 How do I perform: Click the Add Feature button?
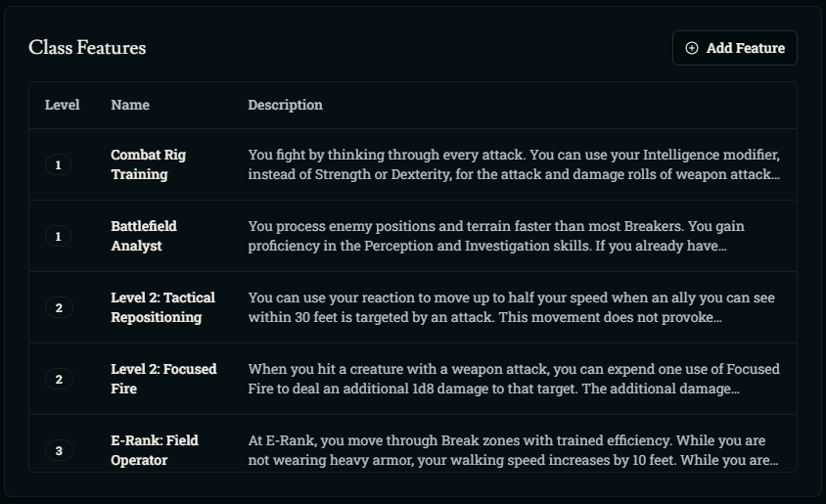[x=734, y=48]
